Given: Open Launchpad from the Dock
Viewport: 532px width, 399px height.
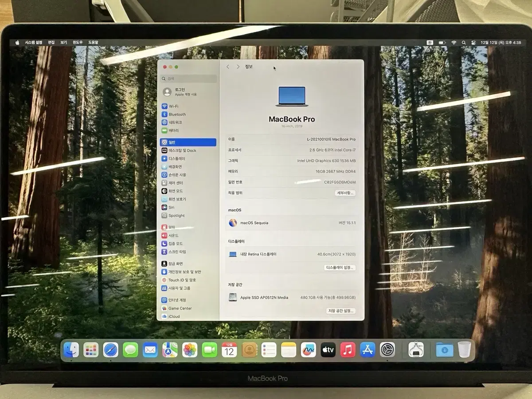Looking at the screenshot, I should point(91,350).
